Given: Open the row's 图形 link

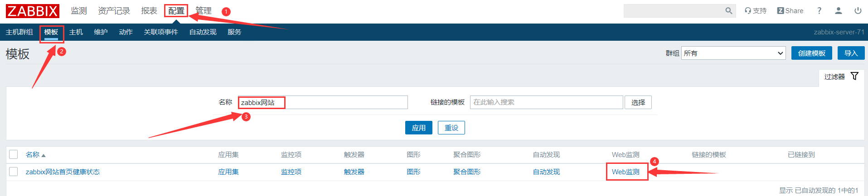Looking at the screenshot, I should (413, 172).
